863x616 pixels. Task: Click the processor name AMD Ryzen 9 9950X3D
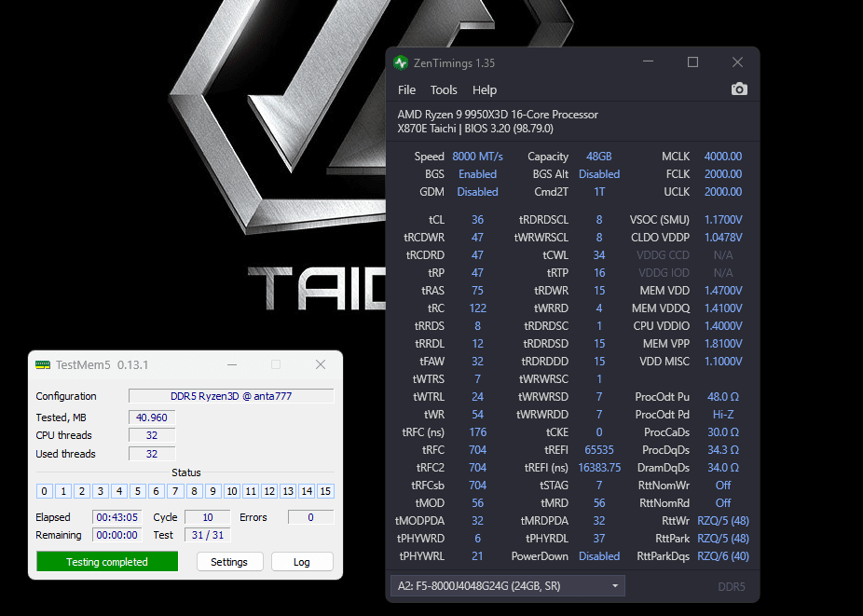[x=498, y=115]
